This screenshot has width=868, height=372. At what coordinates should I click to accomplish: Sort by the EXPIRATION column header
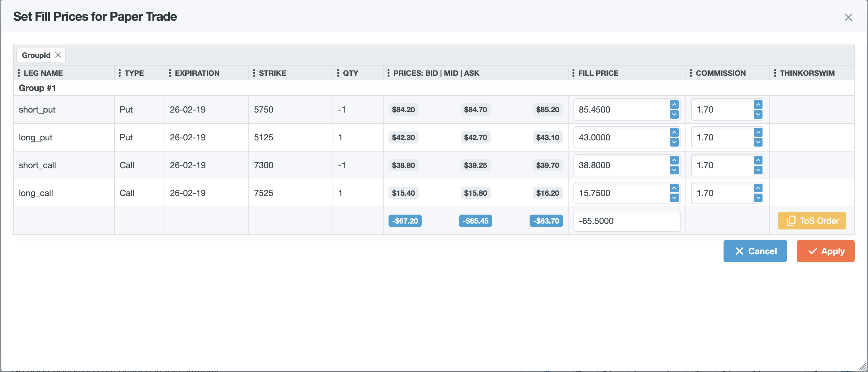(197, 73)
